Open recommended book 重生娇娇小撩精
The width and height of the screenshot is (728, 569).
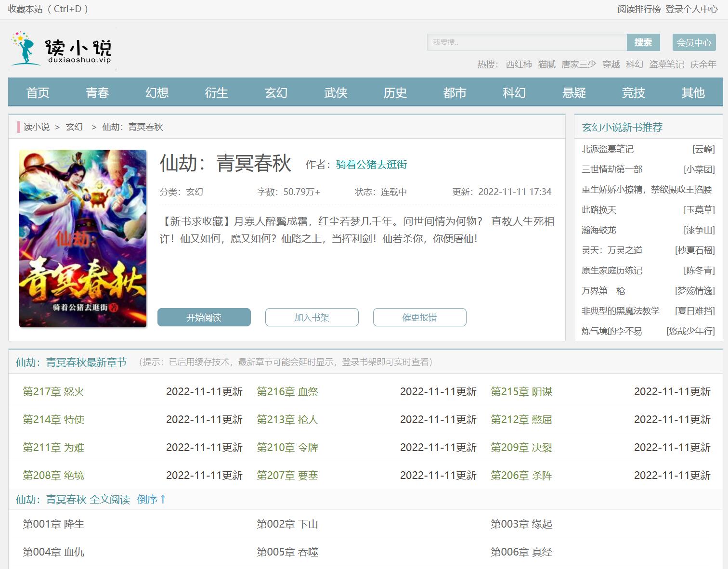[x=647, y=190]
